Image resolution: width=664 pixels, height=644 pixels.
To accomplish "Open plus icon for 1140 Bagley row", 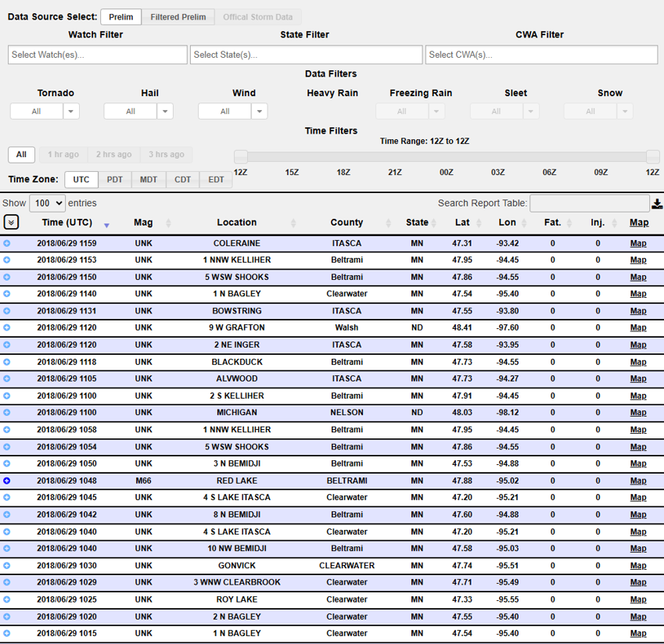I will click(x=7, y=294).
